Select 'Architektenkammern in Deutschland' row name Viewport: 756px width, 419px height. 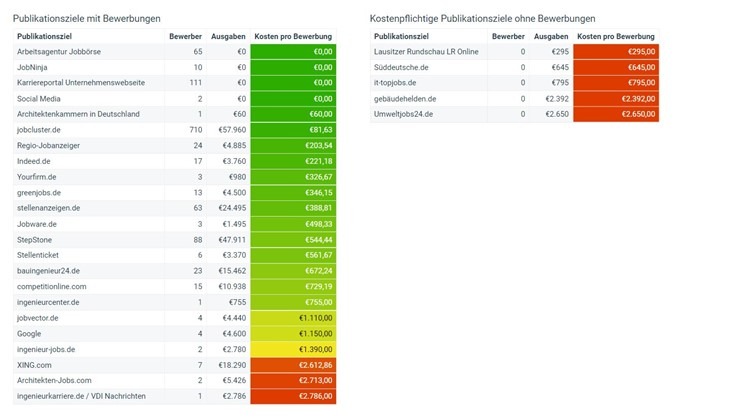pyautogui.click(x=78, y=114)
